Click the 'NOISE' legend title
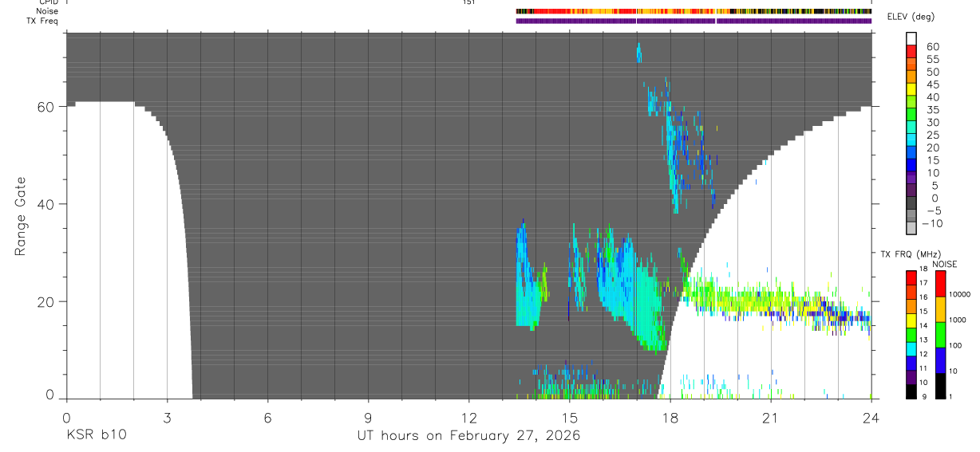The image size is (980, 452). click(944, 265)
